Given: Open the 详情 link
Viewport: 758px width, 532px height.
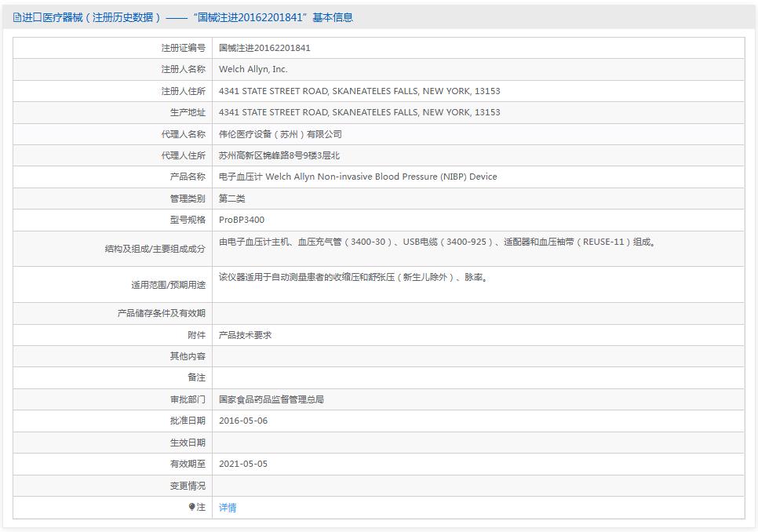Looking at the screenshot, I should tap(228, 508).
